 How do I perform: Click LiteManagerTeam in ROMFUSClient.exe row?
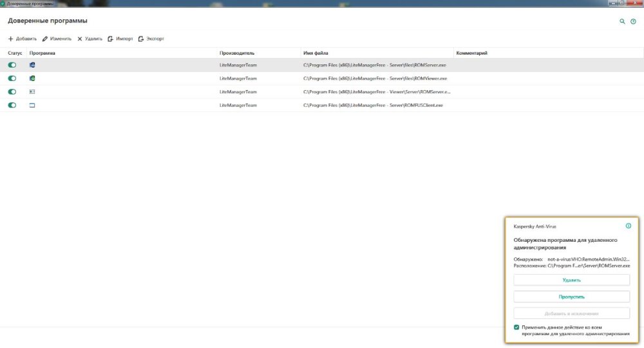coord(238,105)
